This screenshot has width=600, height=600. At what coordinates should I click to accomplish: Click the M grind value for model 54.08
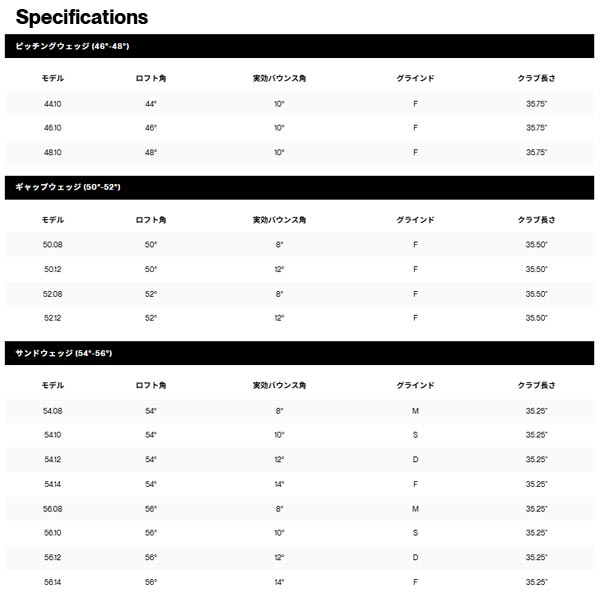point(414,411)
